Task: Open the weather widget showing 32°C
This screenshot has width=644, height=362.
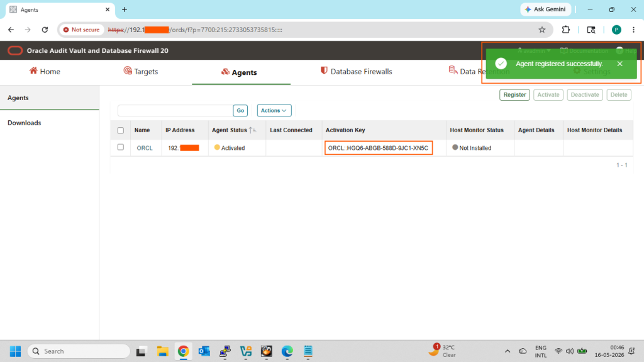Action: 442,351
